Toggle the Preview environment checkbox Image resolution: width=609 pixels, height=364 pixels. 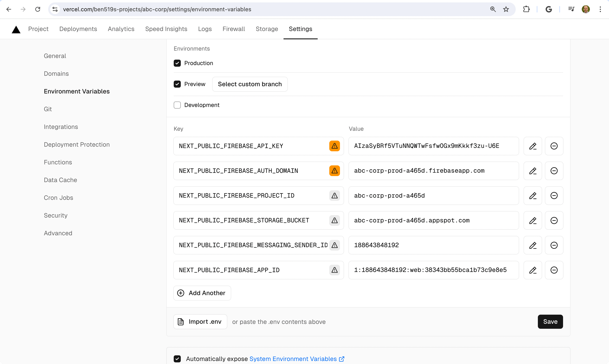click(x=177, y=84)
